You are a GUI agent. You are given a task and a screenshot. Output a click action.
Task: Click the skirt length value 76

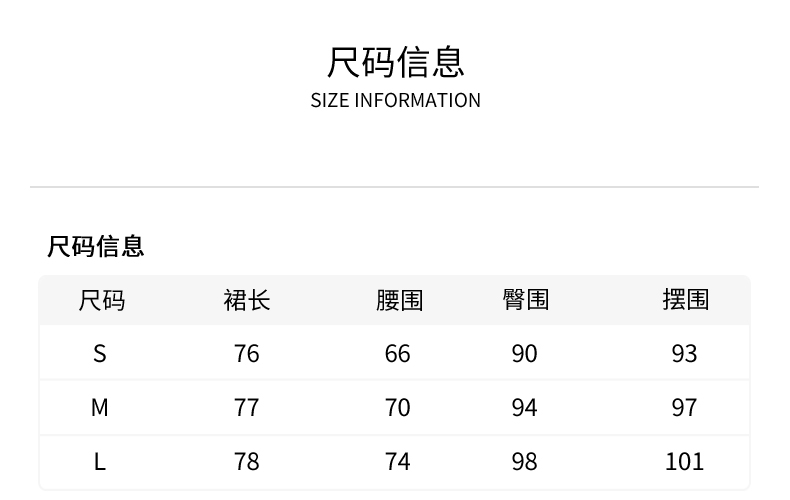click(246, 354)
